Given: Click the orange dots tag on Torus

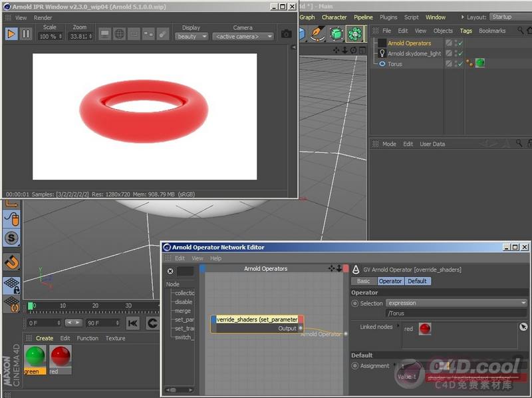Looking at the screenshot, I should [x=469, y=63].
